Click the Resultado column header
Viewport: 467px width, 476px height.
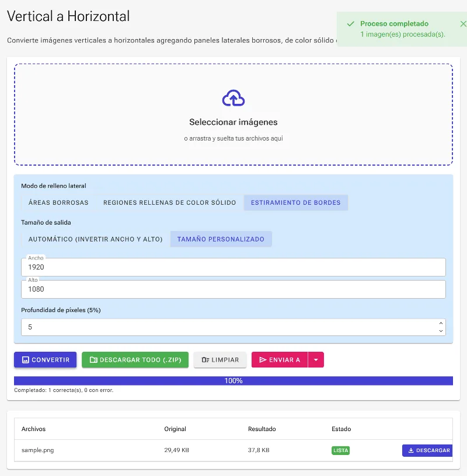pos(262,429)
